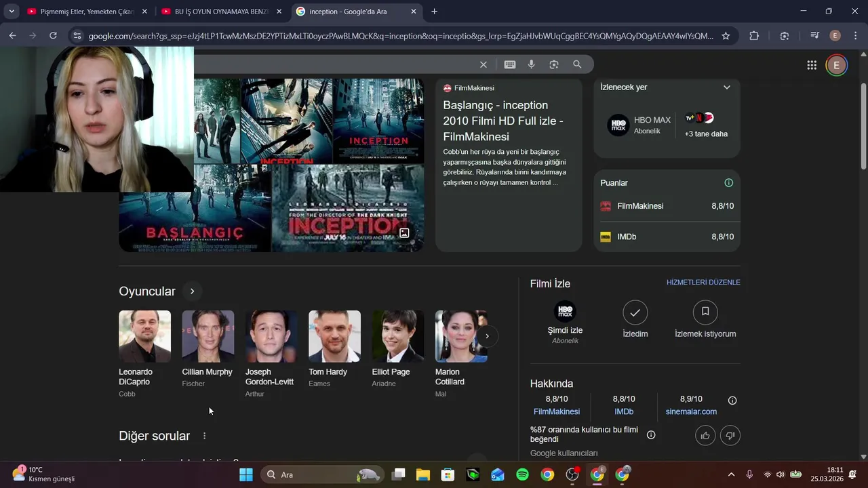Viewport: 868px width, 488px height.
Task: Expand the İzlenecek yer section
Action: pos(727,87)
